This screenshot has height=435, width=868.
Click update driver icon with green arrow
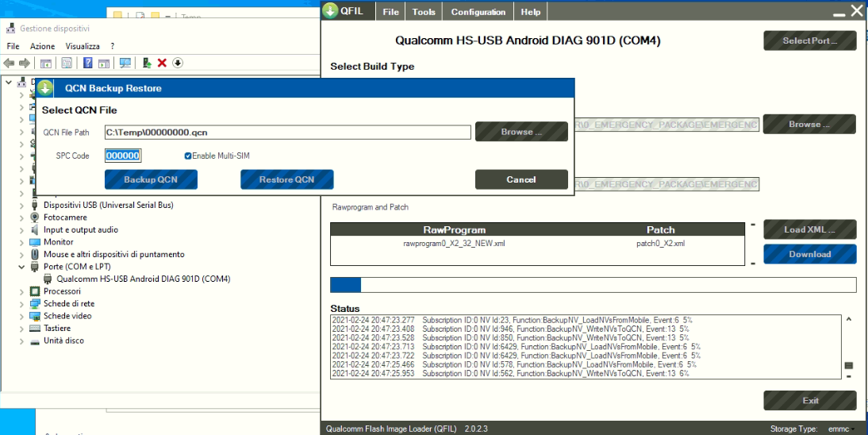point(148,64)
